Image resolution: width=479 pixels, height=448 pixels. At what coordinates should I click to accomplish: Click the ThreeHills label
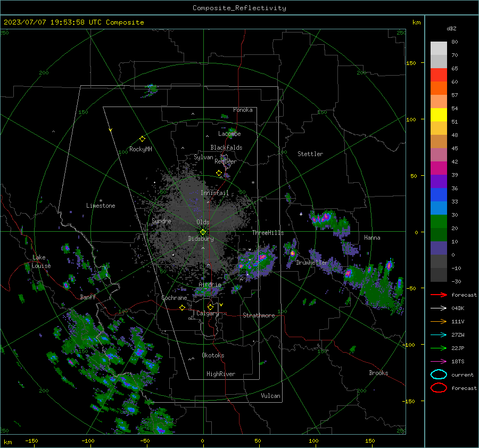[268, 233]
